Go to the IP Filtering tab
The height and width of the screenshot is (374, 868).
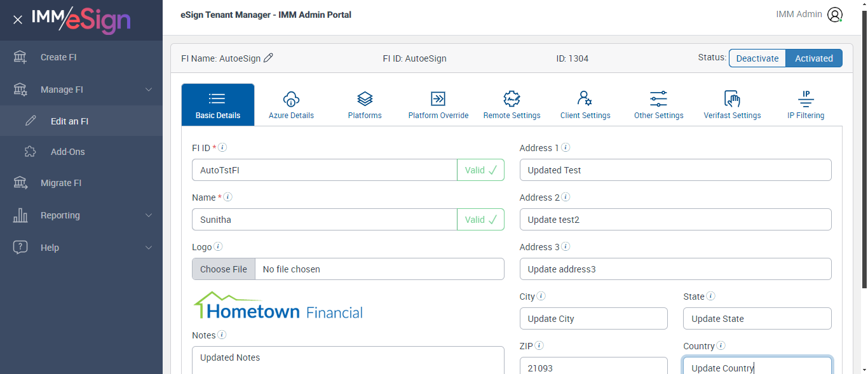point(806,105)
